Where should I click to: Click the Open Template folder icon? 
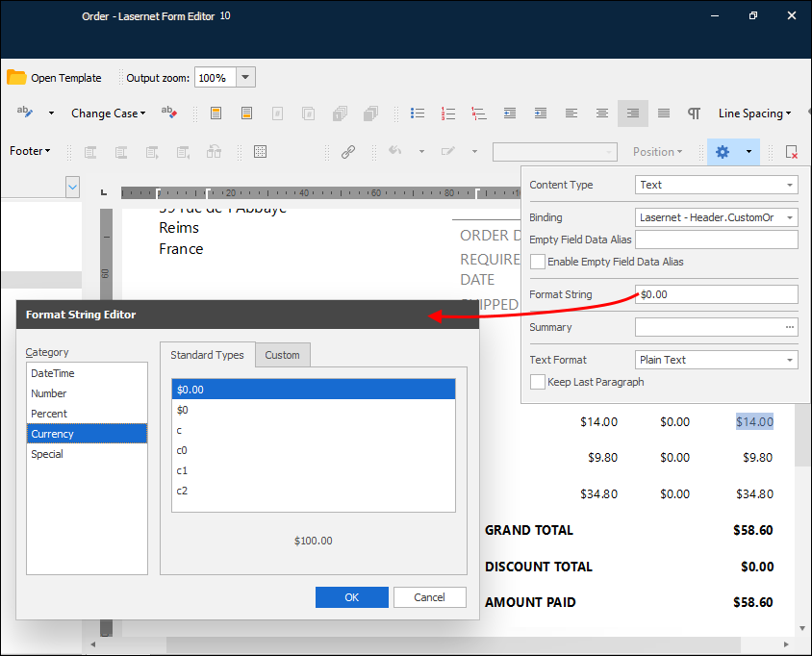pos(16,78)
